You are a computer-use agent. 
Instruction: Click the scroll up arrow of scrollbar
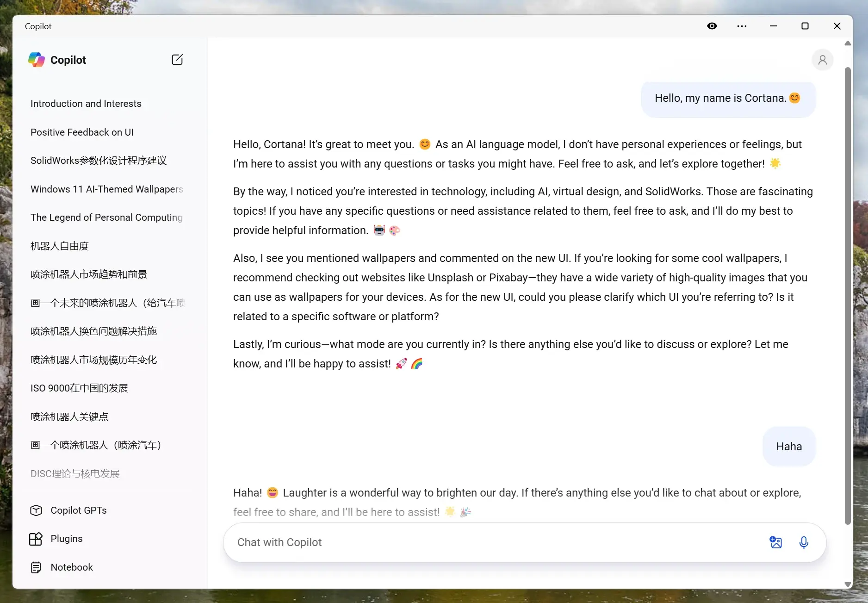[x=848, y=43]
